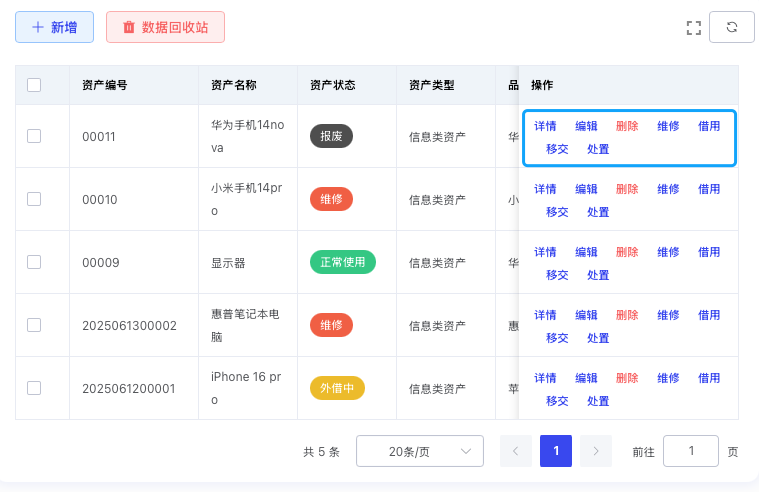759x492 pixels.
Task: Toggle the select-all checkbox in header
Action: [34, 85]
